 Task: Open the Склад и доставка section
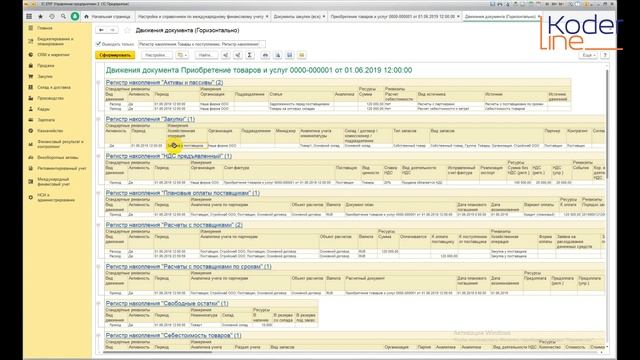point(54,87)
